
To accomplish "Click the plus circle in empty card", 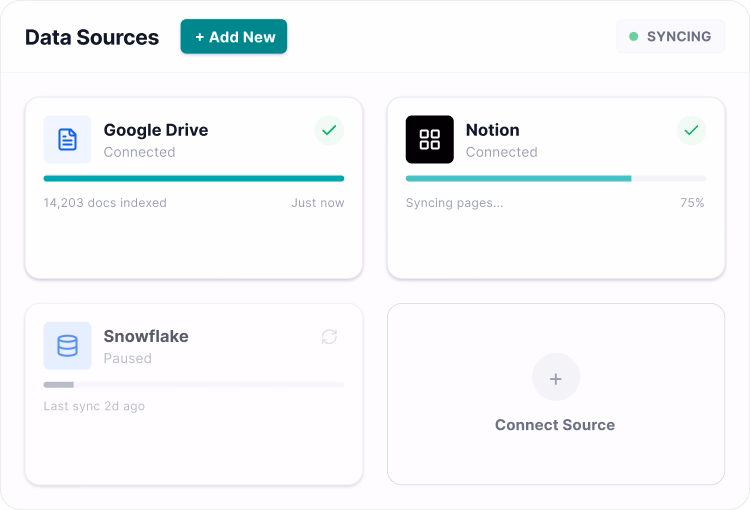I will (x=556, y=378).
